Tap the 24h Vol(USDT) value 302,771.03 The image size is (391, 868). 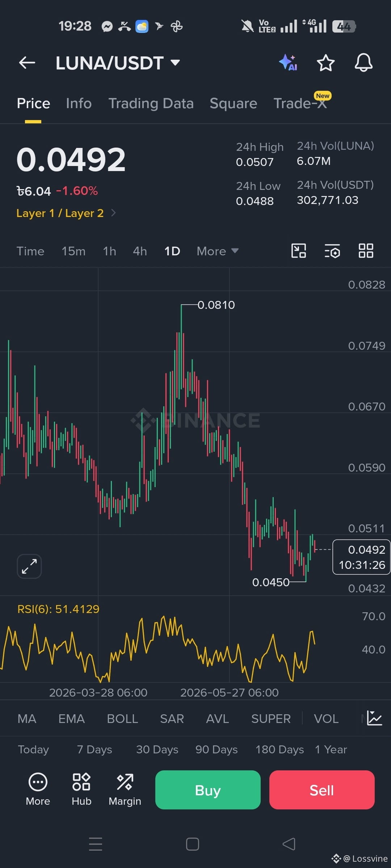tap(328, 200)
